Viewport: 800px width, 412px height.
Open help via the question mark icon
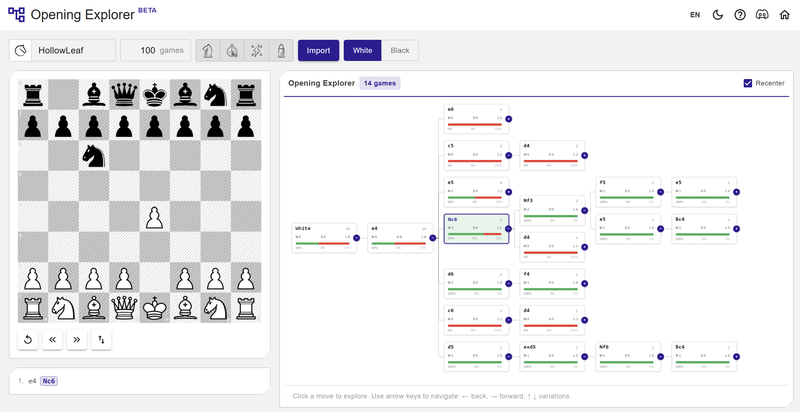click(740, 15)
